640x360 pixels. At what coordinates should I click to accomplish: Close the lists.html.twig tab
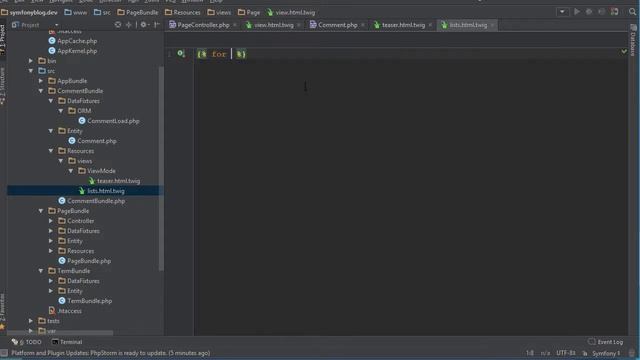tap(493, 25)
